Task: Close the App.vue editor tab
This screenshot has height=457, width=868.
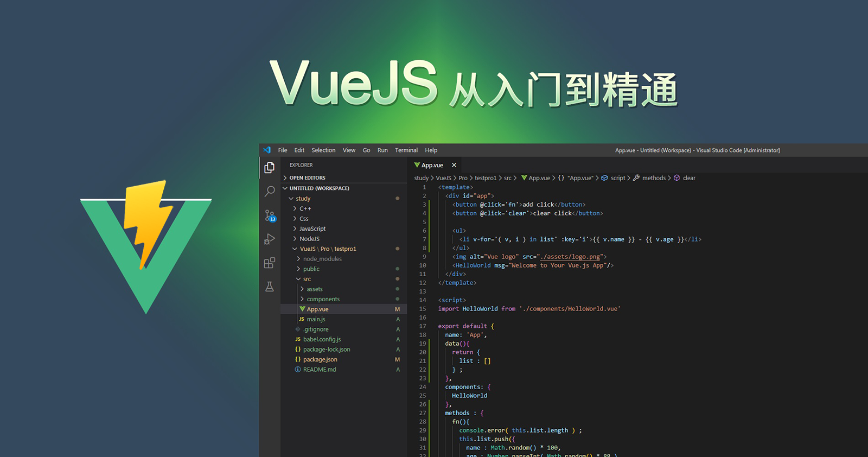Action: 454,165
